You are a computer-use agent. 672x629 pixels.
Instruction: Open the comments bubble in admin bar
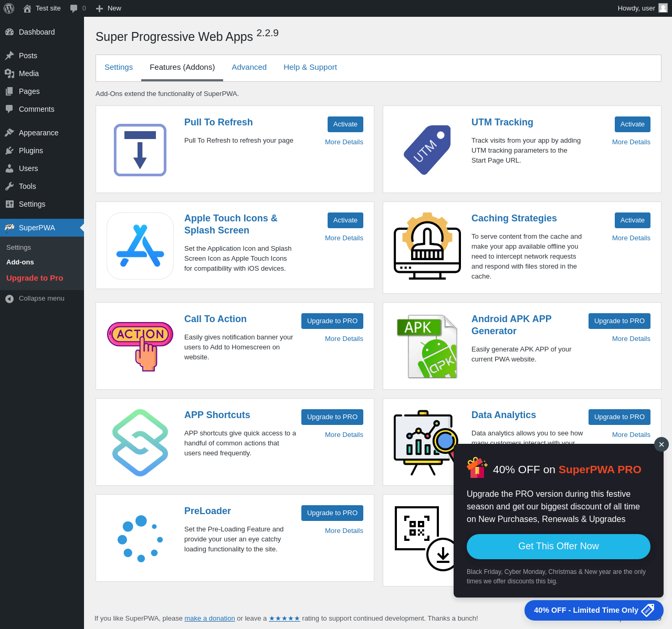[74, 8]
